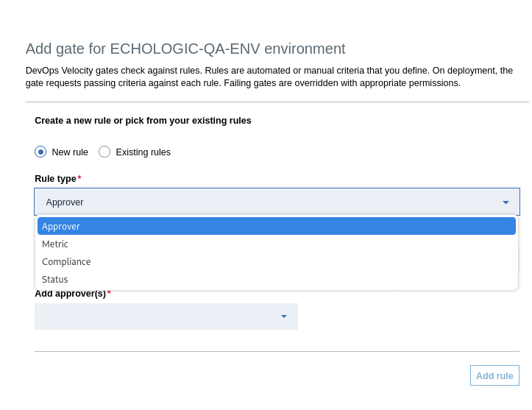This screenshot has width=532, height=410.
Task: Click the red asterisk beside Rule type
Action: coord(79,177)
